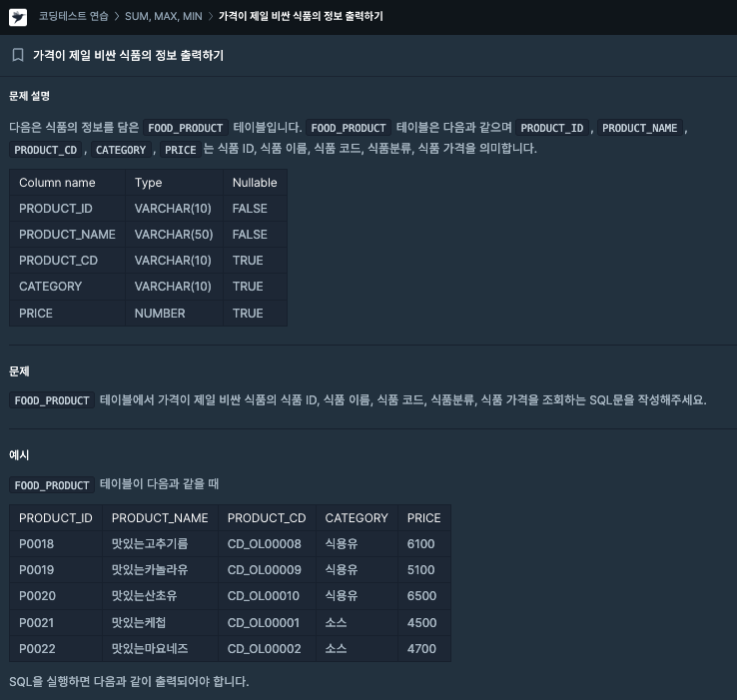This screenshot has width=737, height=700.
Task: Click the 6500 price cell
Action: pyautogui.click(x=424, y=596)
